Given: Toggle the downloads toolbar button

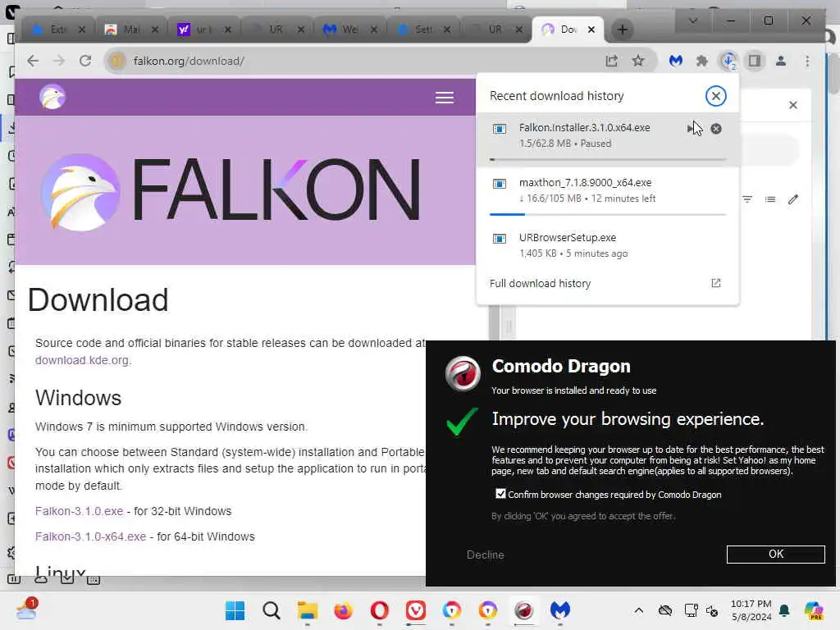Looking at the screenshot, I should point(728,61).
